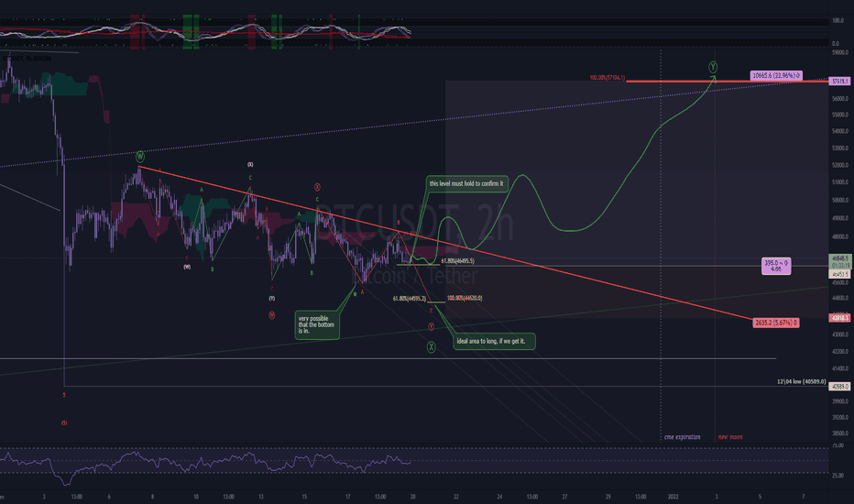Viewport: 854px width, 504px height.
Task: Click the purple 57819.1 price axis tag
Action: click(x=839, y=82)
